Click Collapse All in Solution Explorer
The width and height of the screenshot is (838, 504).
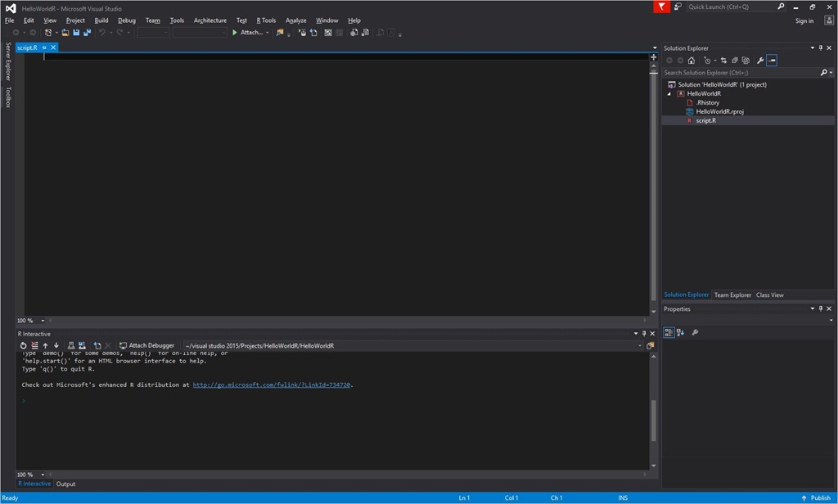coord(734,61)
